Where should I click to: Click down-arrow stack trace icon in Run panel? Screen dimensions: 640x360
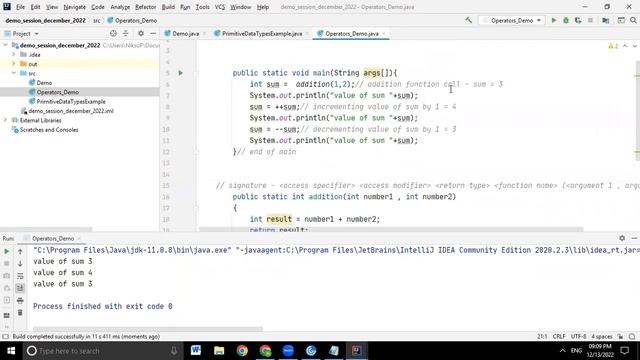(20, 264)
